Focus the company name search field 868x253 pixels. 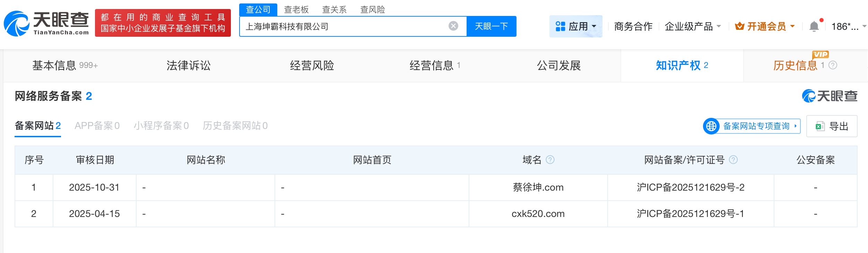pos(343,26)
